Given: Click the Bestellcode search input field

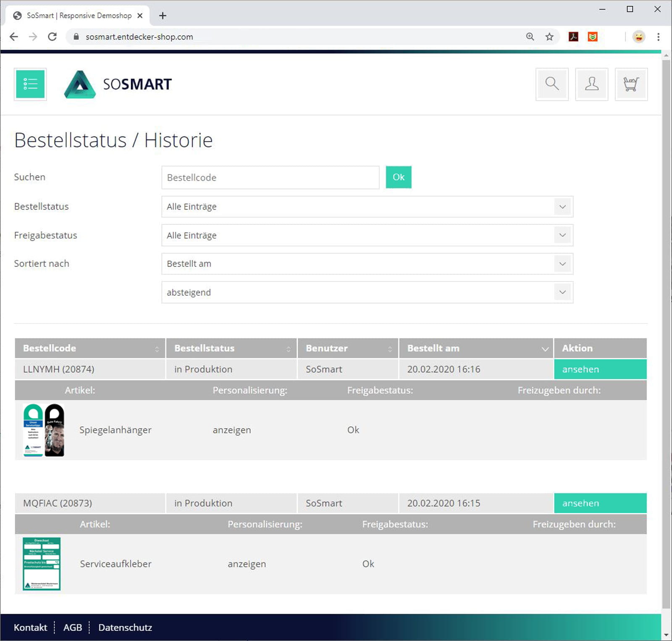Looking at the screenshot, I should tap(270, 178).
